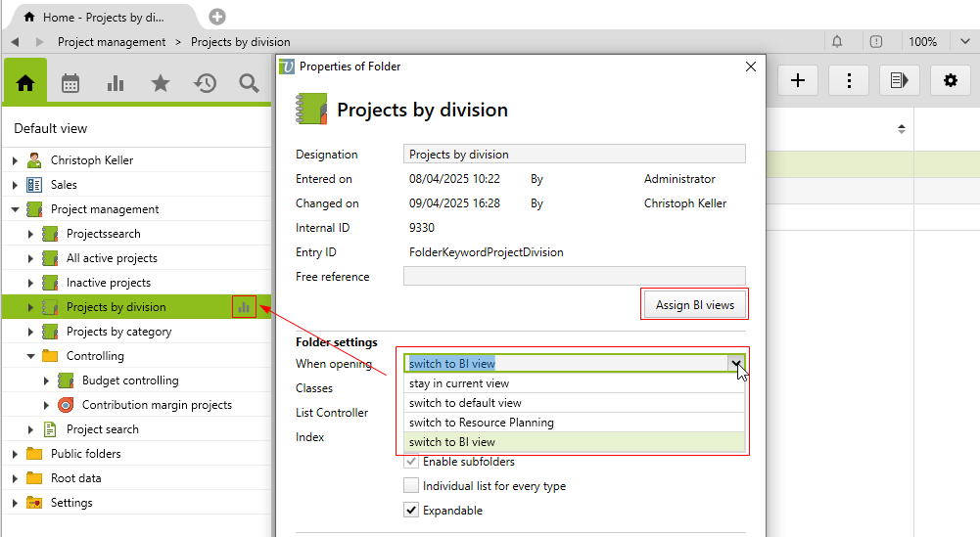Open the gear settings icon

(950, 81)
